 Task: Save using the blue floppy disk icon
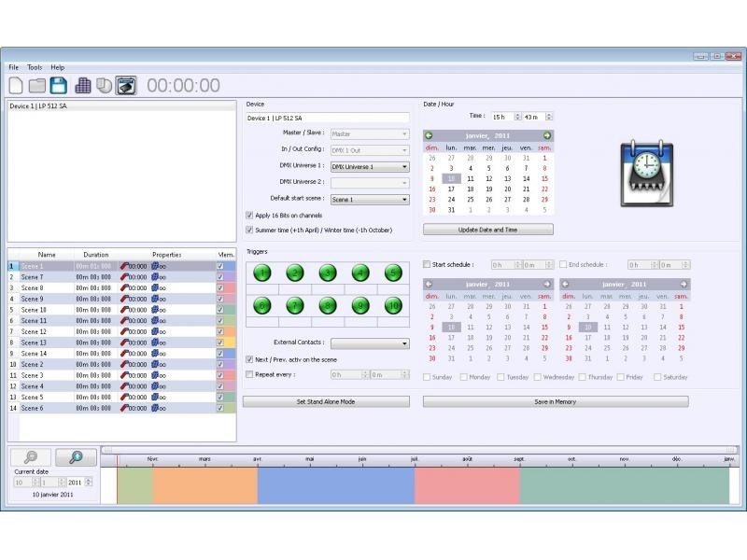(59, 86)
